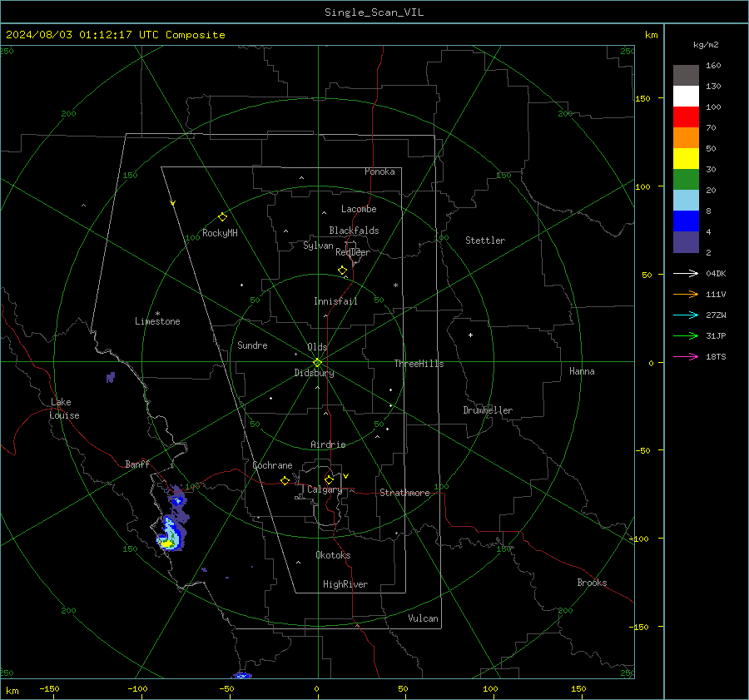
Task: Select the yellow diamond marker under Cochrane
Action: point(285,481)
